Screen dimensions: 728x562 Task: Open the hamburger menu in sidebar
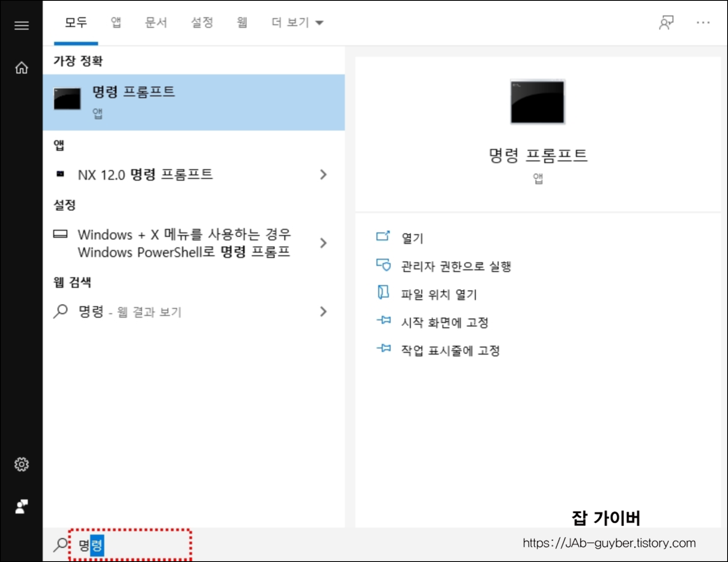(21, 25)
